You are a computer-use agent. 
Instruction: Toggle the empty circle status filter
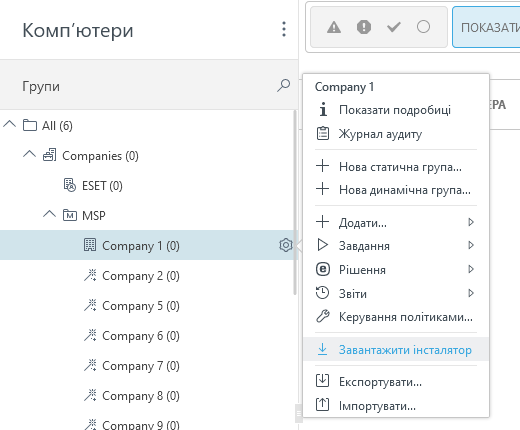(423, 27)
